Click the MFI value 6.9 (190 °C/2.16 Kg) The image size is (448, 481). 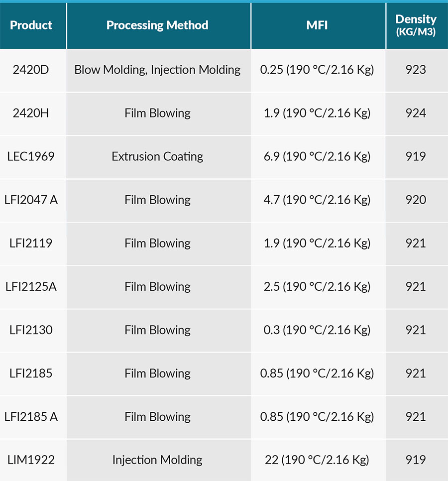(317, 156)
